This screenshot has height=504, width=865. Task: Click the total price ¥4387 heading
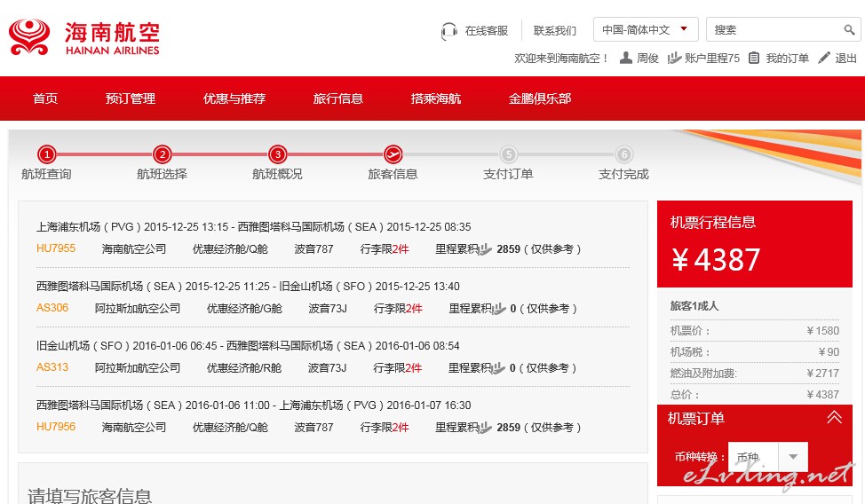(716, 260)
